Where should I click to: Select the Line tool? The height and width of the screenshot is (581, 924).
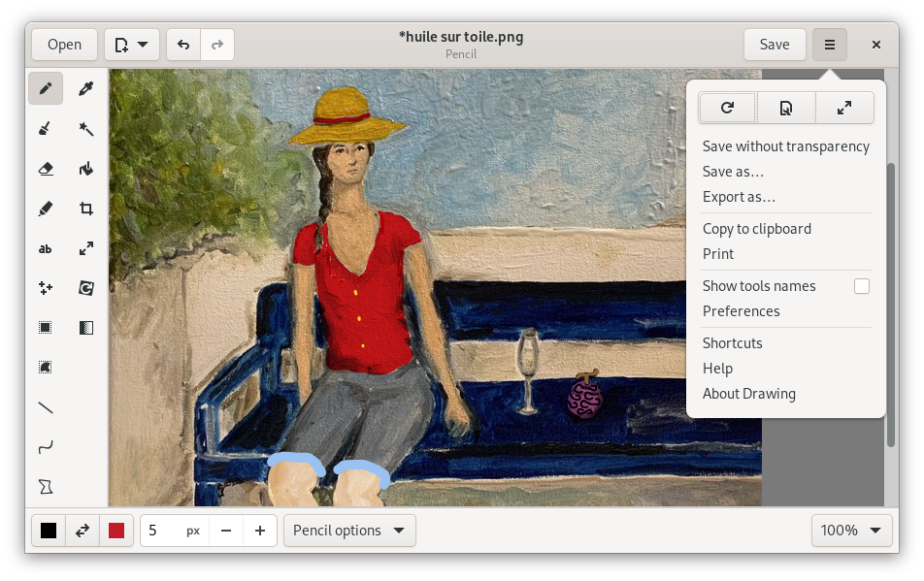point(46,407)
